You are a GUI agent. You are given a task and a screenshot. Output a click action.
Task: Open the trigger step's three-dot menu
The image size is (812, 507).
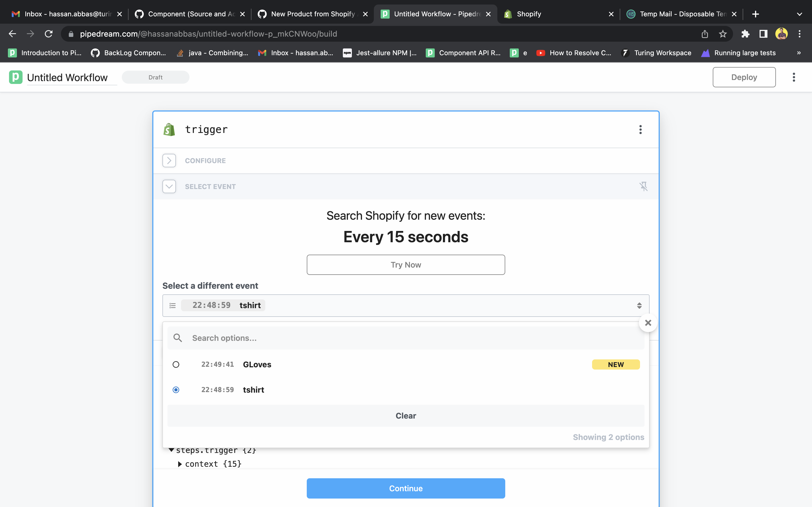(x=640, y=130)
